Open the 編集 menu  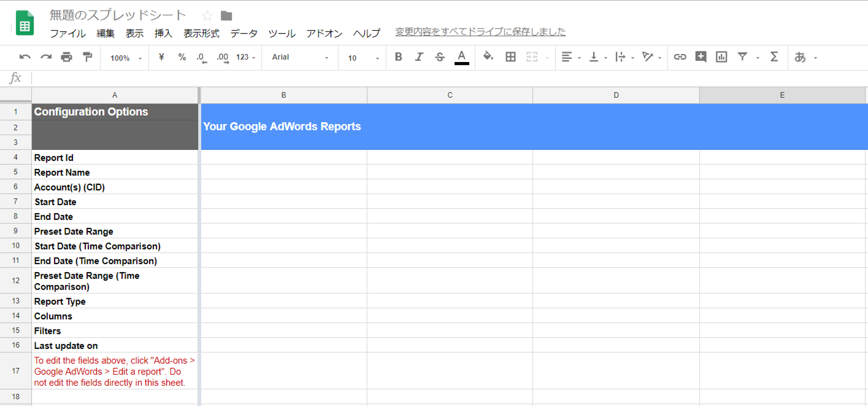coord(105,33)
